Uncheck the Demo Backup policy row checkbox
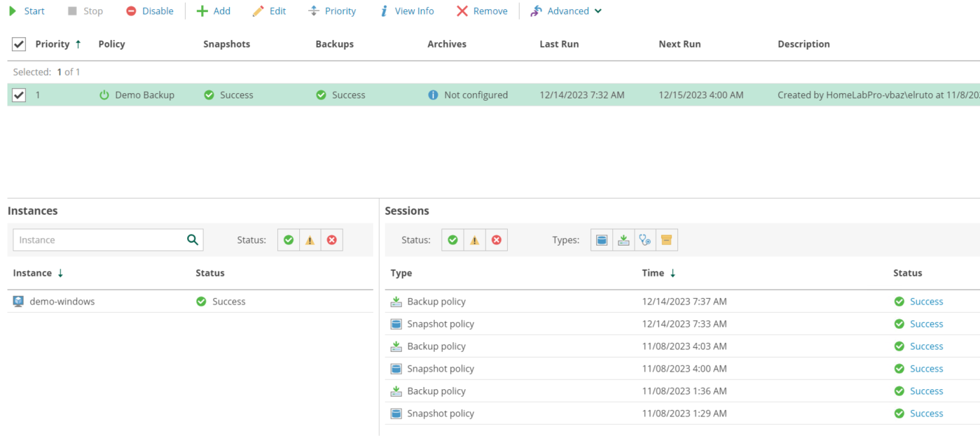 pyautogui.click(x=19, y=95)
